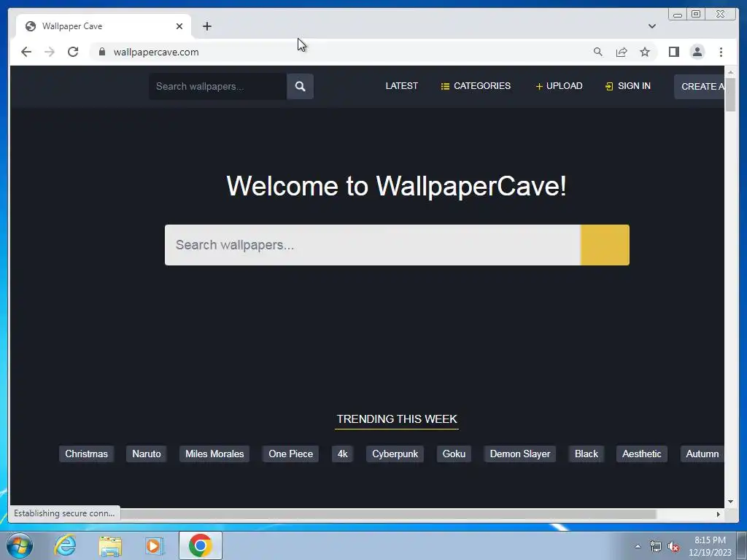This screenshot has width=747, height=560.
Task: Select the Goku trending tag
Action: [454, 454]
